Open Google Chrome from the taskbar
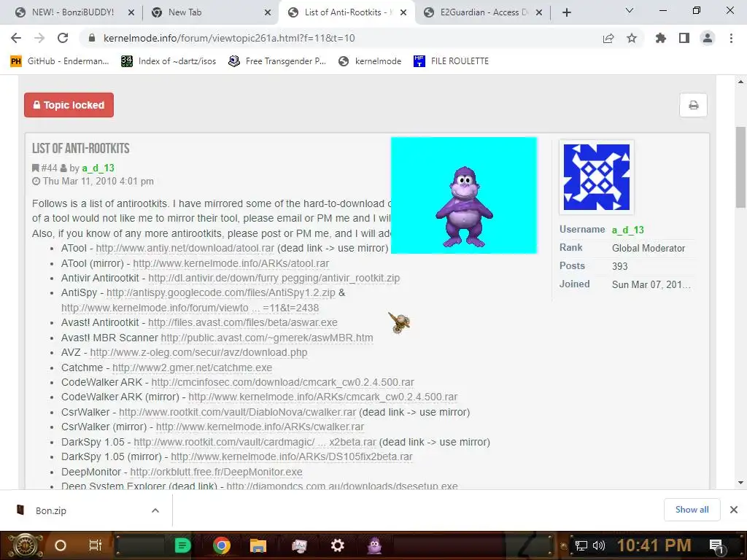This screenshot has height=560, width=747. pyautogui.click(x=222, y=545)
